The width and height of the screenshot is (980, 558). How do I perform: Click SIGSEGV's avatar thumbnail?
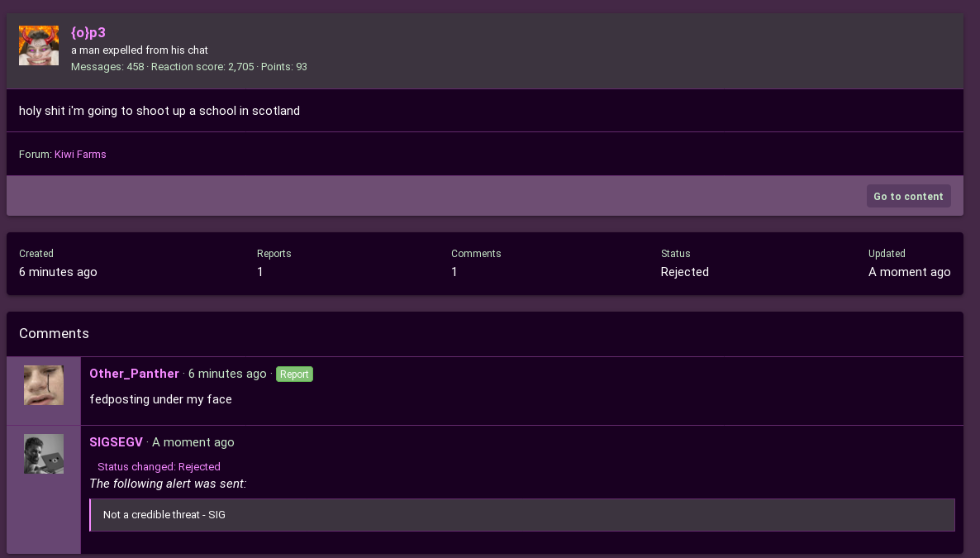point(44,454)
